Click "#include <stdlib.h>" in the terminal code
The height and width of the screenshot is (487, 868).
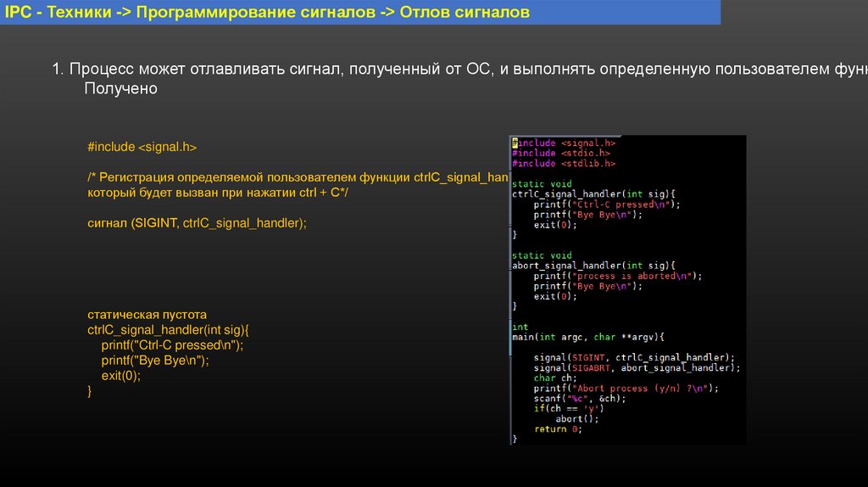coord(564,164)
